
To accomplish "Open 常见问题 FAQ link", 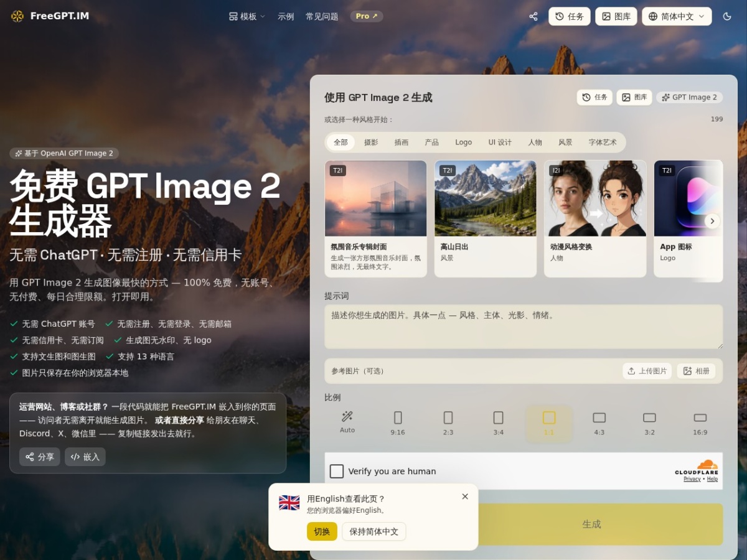I will click(x=322, y=17).
